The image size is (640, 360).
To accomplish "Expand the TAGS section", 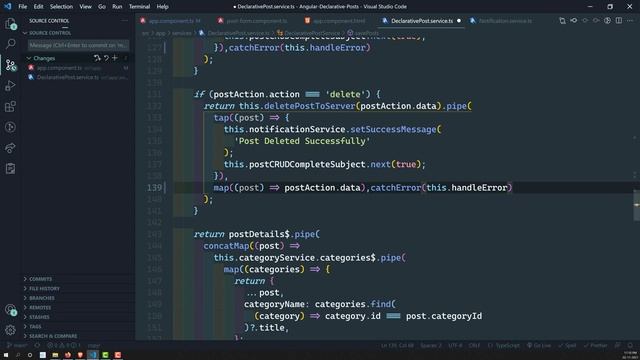I will click(35, 327).
